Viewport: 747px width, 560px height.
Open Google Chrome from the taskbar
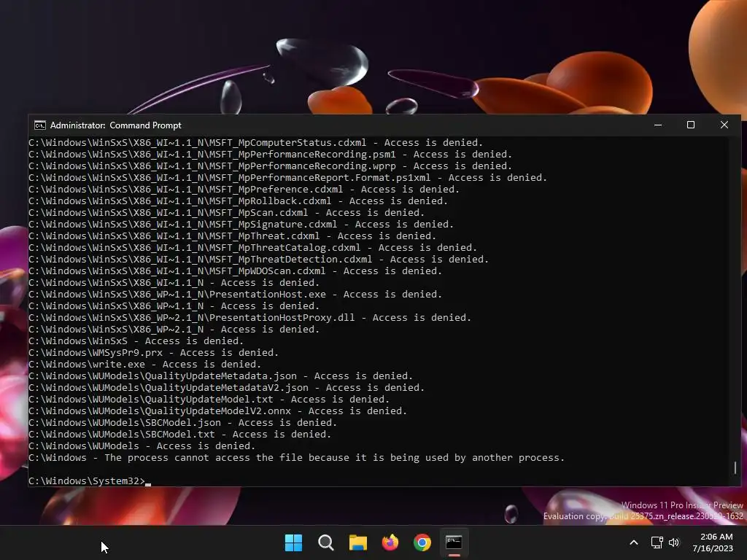(x=422, y=542)
